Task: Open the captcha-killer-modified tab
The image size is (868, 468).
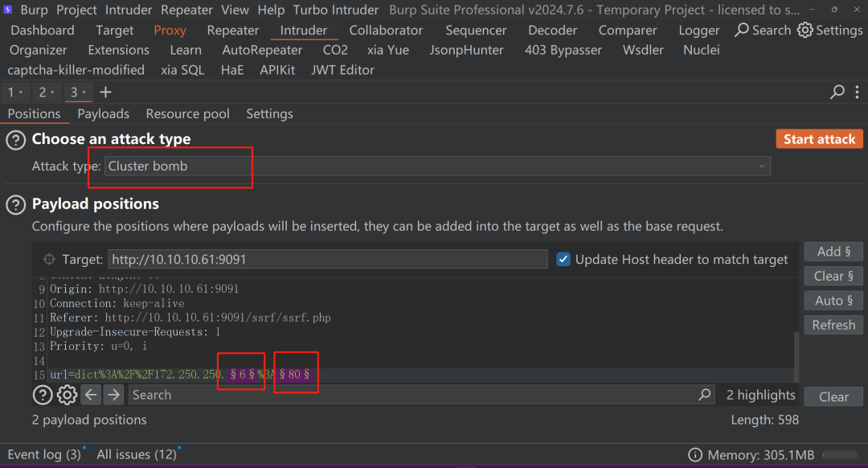Action: (x=76, y=70)
